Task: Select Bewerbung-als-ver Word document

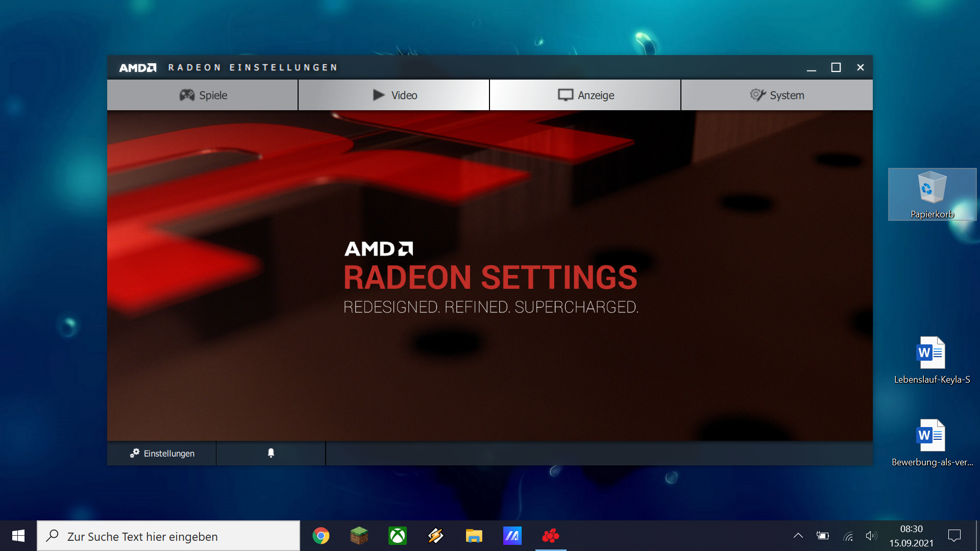Action: click(932, 443)
